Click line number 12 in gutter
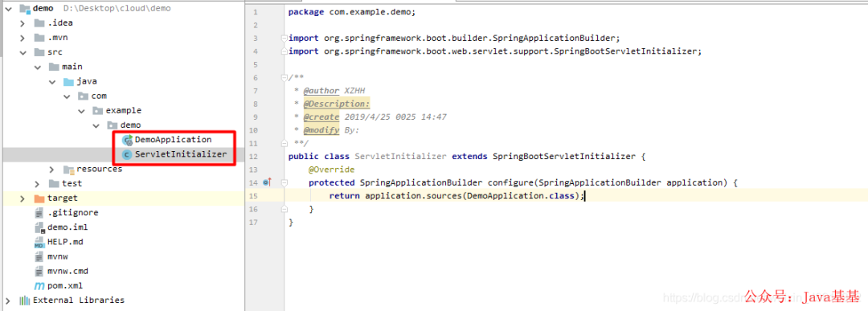868x311 pixels. [253, 156]
